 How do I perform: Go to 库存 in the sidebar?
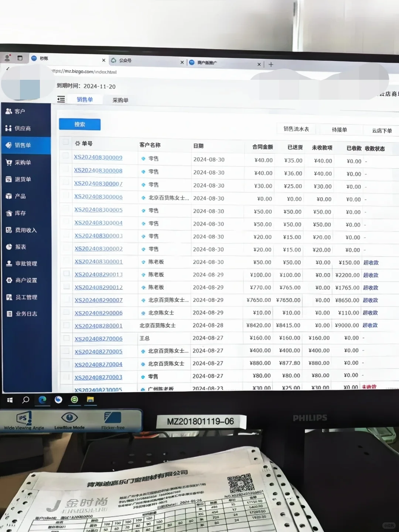point(16,213)
